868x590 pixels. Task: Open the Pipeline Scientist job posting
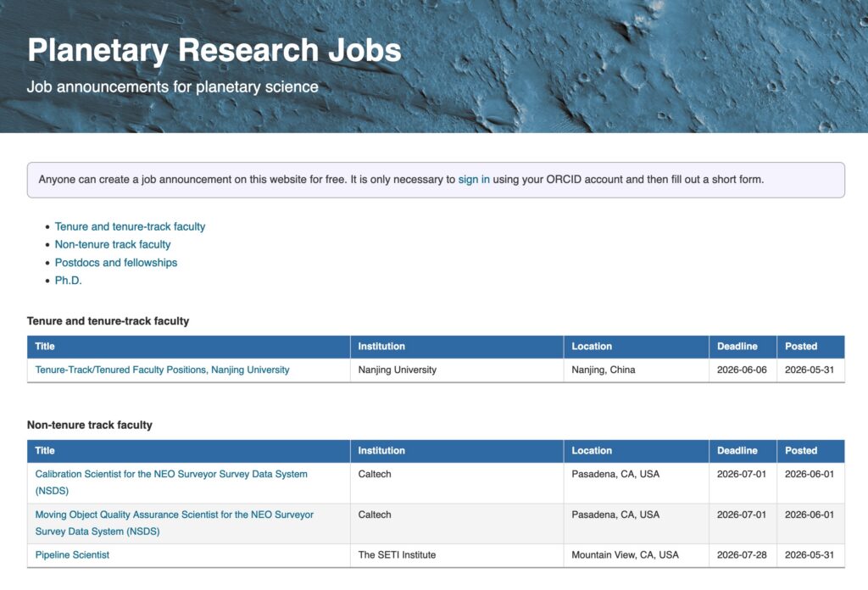point(72,554)
